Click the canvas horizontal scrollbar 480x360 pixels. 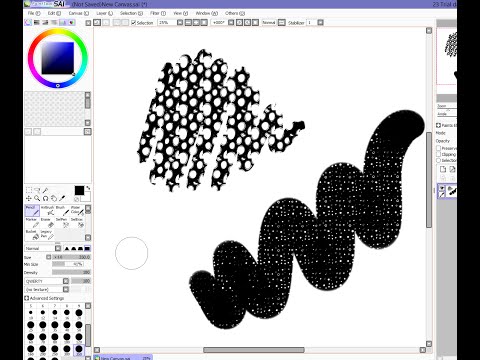tap(254, 350)
